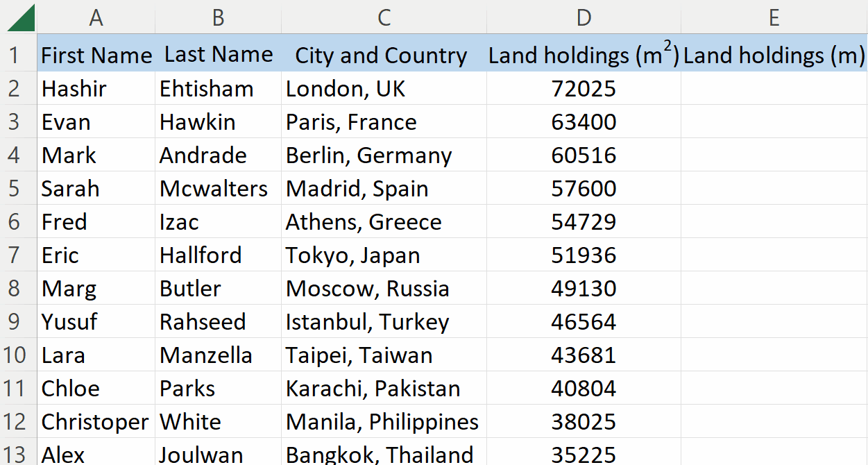Select the cell containing "Marg"
The image size is (868, 465).
pyautogui.click(x=96, y=288)
